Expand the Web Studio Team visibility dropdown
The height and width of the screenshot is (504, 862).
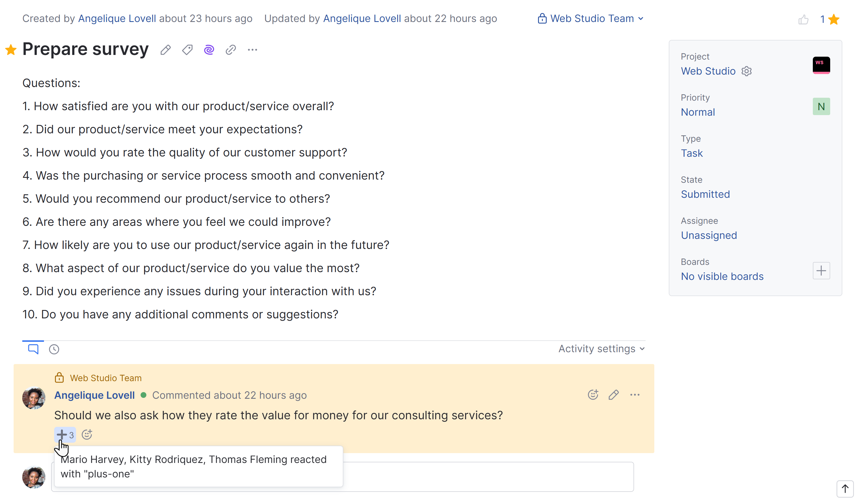pyautogui.click(x=591, y=19)
